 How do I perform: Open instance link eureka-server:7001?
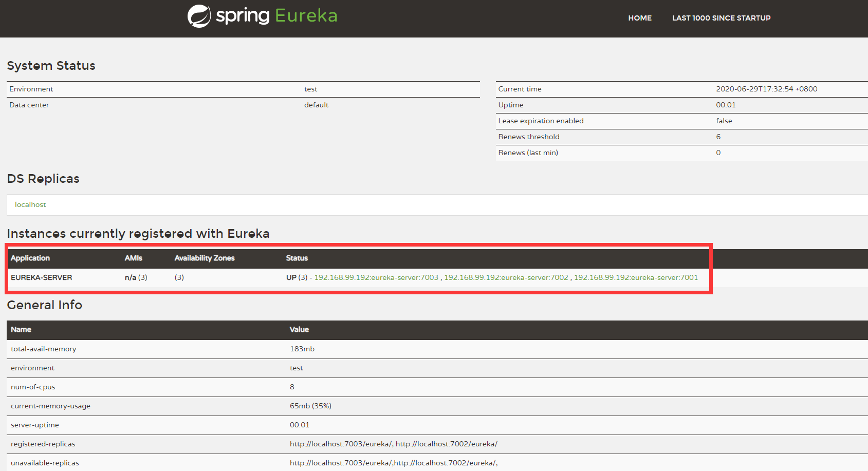(x=636, y=277)
